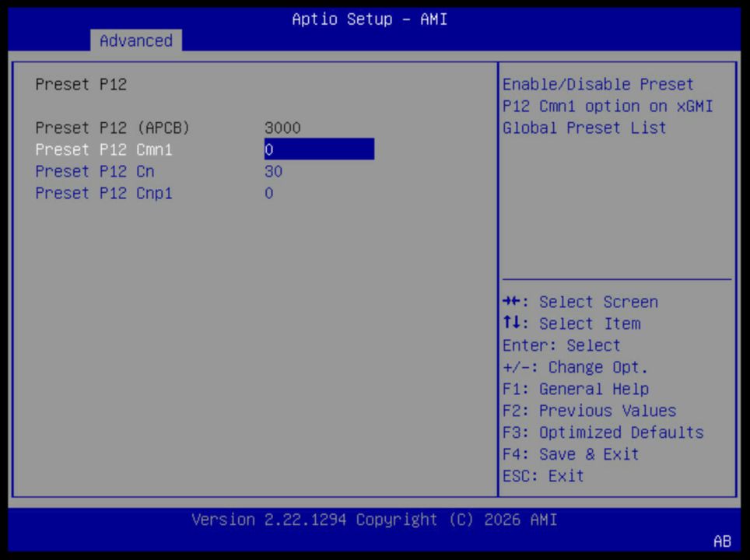Click the F2: Previous Values hint
Viewport: 750px width, 560px height.
click(589, 411)
